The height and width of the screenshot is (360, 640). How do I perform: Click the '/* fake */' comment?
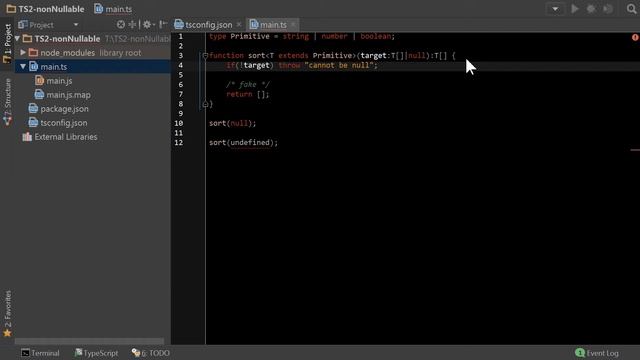[x=248, y=84]
